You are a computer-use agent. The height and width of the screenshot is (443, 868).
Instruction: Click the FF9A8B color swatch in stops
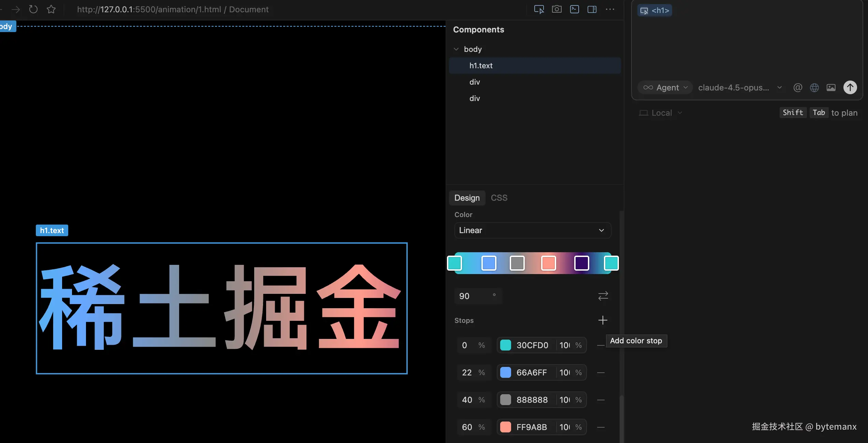coord(505,427)
